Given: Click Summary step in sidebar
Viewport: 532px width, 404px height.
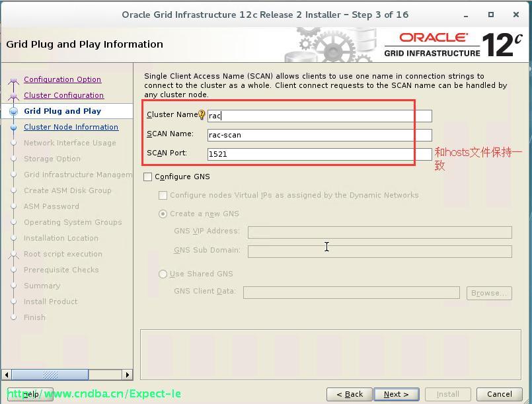Looking at the screenshot, I should tap(42, 286).
